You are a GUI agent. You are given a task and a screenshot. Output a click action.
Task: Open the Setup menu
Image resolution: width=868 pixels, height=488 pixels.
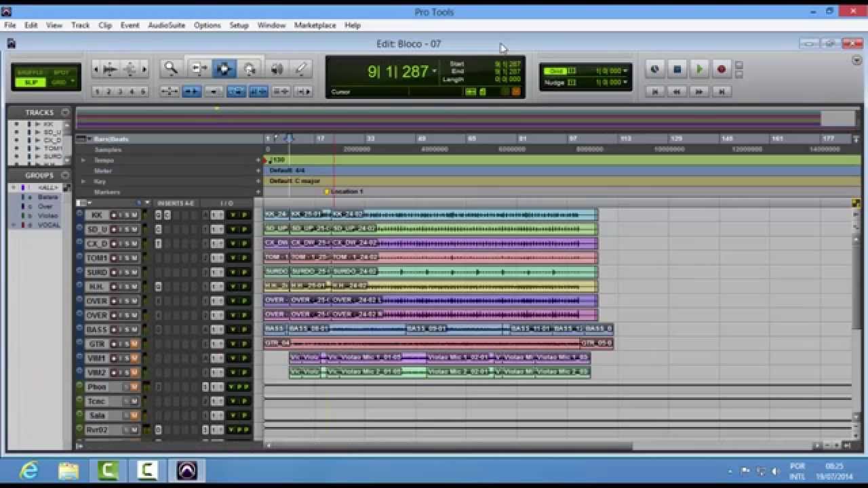click(x=239, y=25)
